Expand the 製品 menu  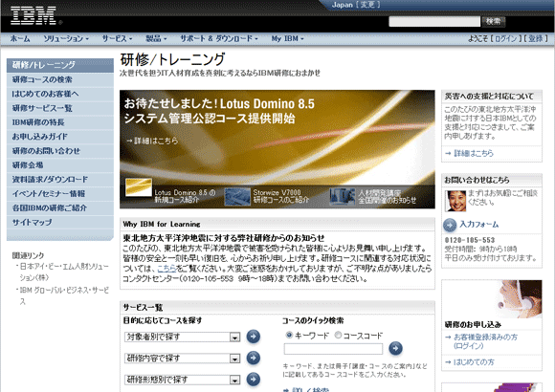(156, 38)
